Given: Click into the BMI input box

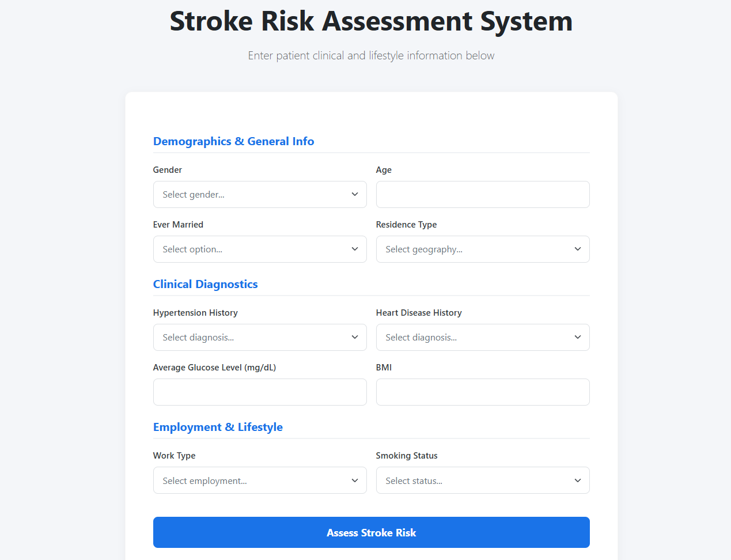Looking at the screenshot, I should [483, 392].
